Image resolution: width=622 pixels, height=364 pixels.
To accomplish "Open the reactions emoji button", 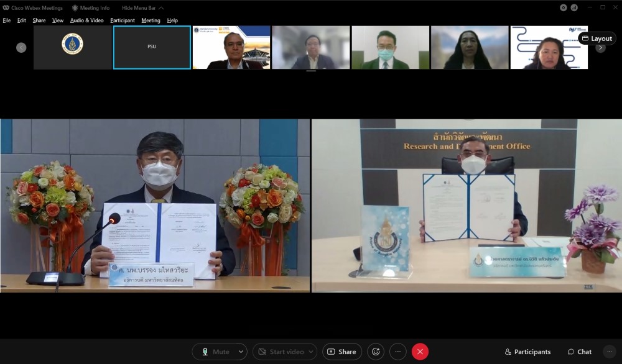I will pos(375,352).
